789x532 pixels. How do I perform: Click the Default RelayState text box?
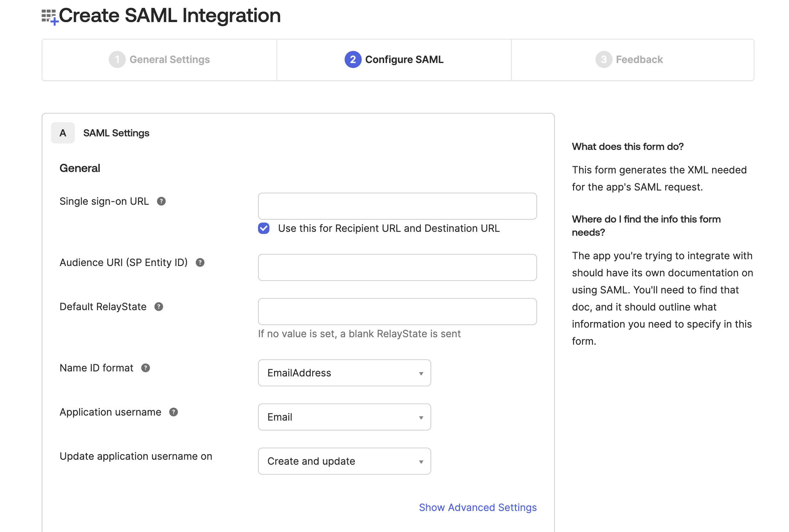point(397,312)
